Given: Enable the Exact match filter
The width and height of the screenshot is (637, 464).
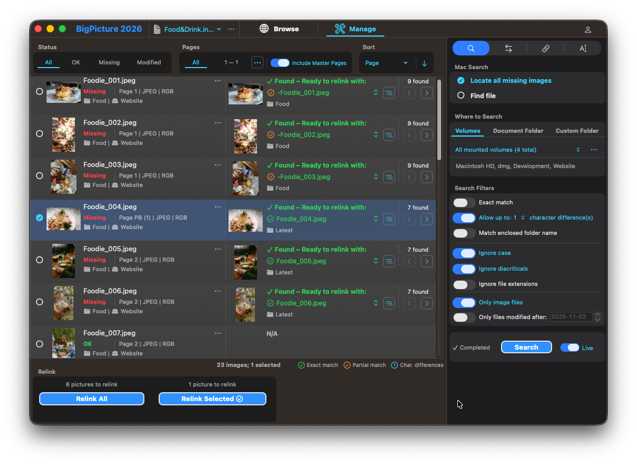Looking at the screenshot, I should pos(463,202).
